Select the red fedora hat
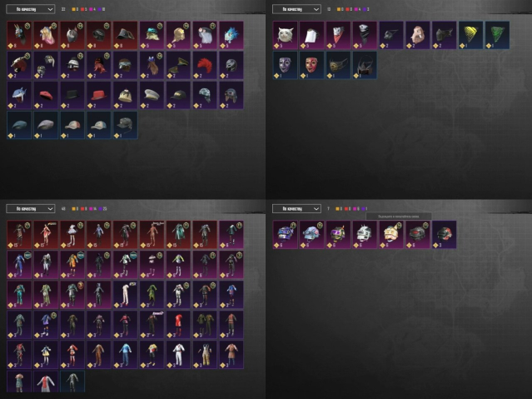 (99, 95)
